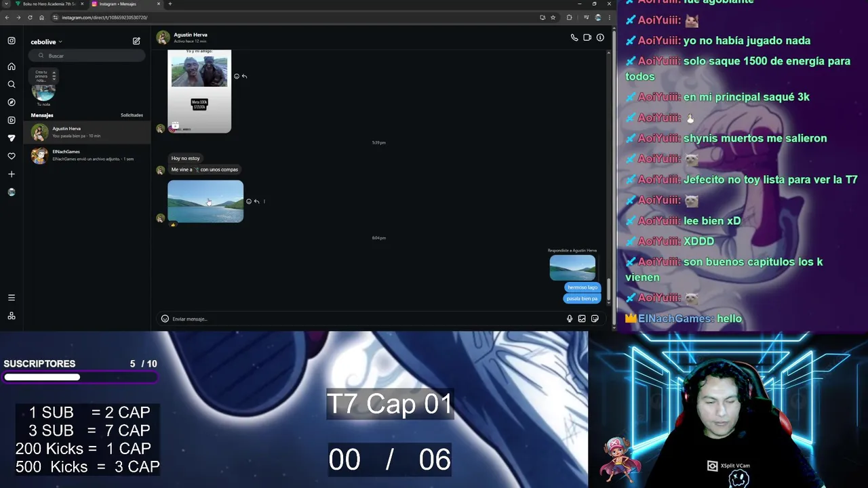Open the Explore compass icon
The height and width of the screenshot is (488, 868).
coord(12,102)
